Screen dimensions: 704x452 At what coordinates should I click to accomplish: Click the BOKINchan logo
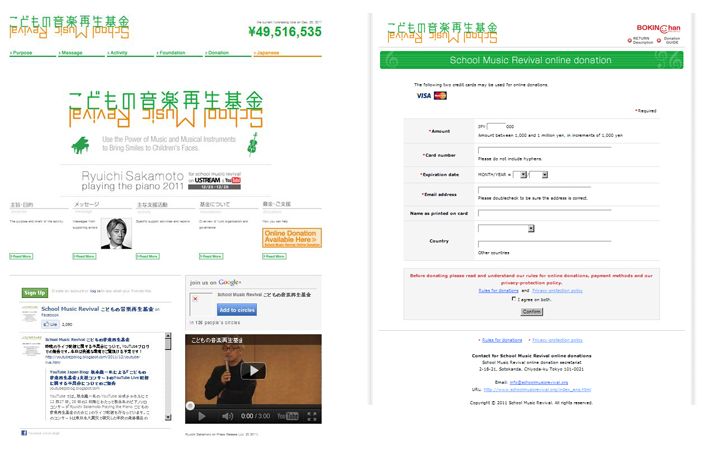pos(658,28)
